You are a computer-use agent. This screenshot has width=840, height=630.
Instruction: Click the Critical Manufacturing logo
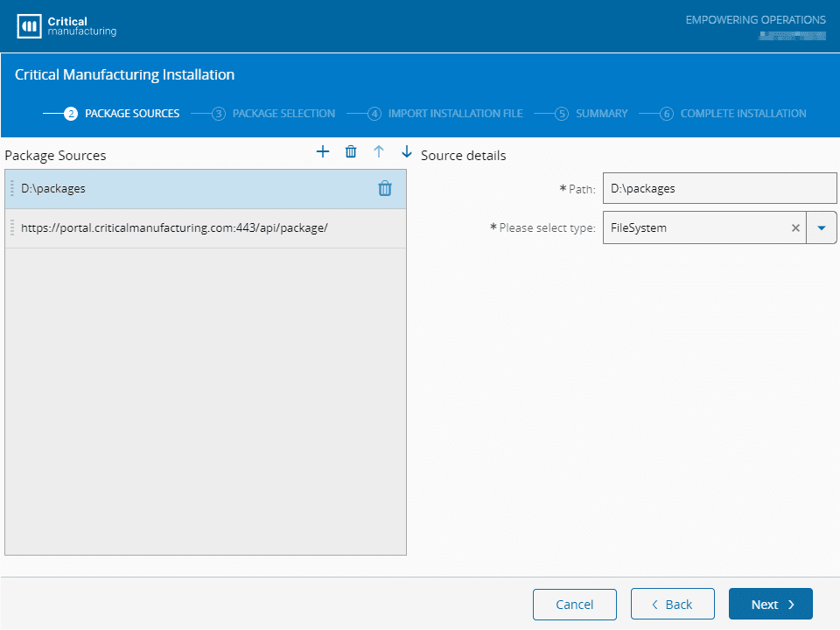pos(66,26)
